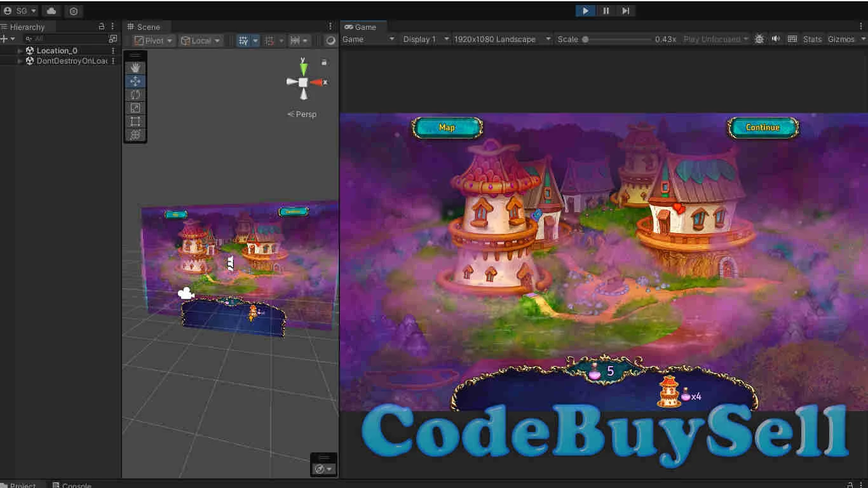The width and height of the screenshot is (868, 488).
Task: Click the Step frame button
Action: 626,11
